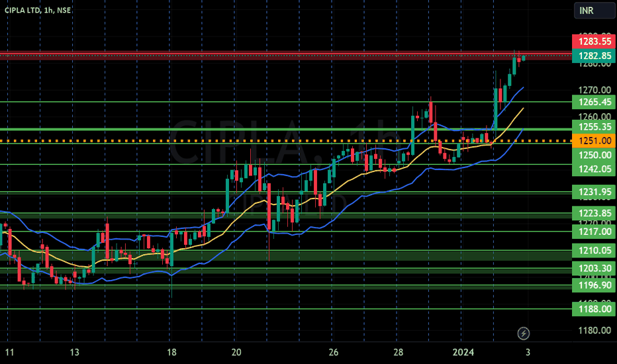Click date label 28 on time axis
The width and height of the screenshot is (617, 364).
(398, 352)
